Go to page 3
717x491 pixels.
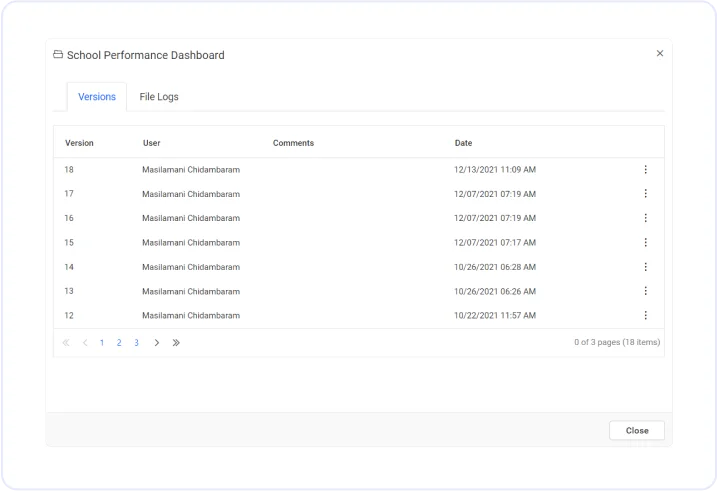tap(136, 342)
